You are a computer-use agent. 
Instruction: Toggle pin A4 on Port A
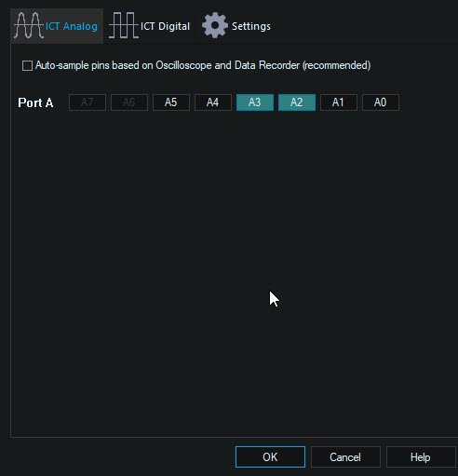(x=213, y=102)
